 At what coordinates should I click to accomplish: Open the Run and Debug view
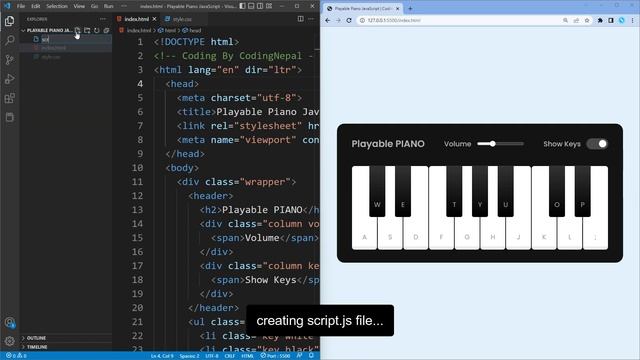(10, 79)
